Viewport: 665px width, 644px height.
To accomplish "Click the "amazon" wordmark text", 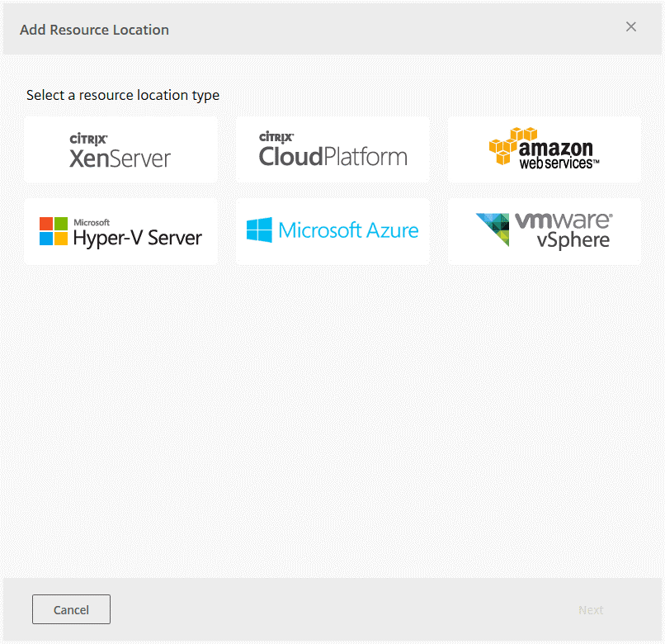I will [555, 148].
